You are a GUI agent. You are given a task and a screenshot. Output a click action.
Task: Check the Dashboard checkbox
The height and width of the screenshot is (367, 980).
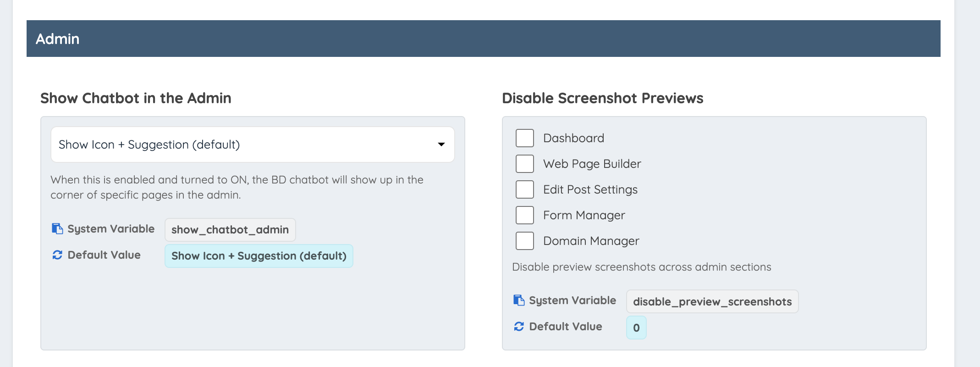tap(525, 138)
